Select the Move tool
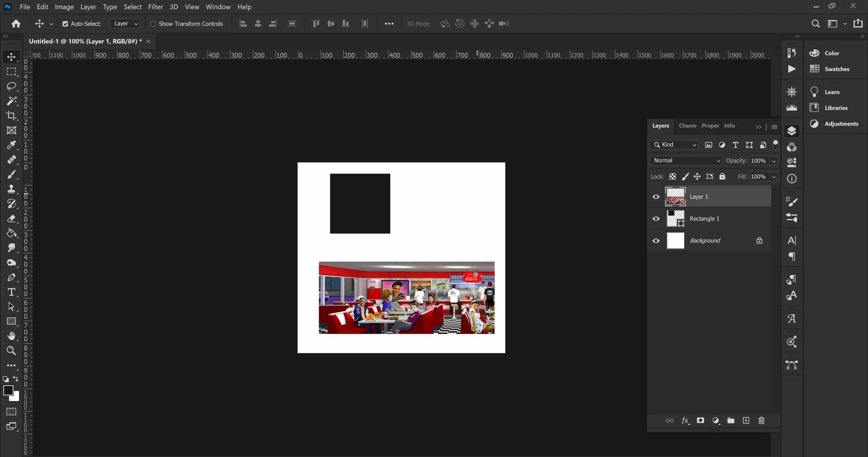 (12, 57)
